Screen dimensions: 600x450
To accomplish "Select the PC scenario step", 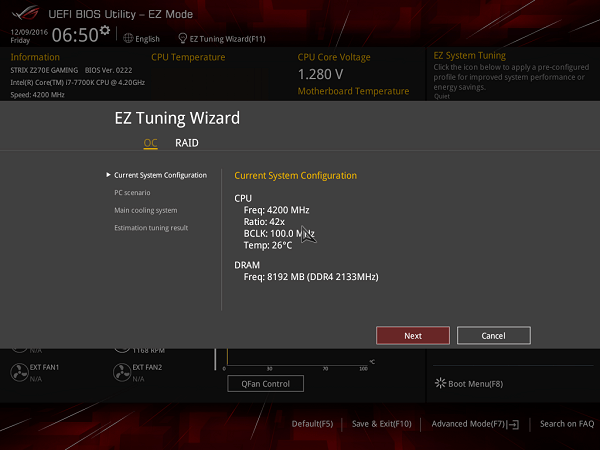I will click(132, 192).
